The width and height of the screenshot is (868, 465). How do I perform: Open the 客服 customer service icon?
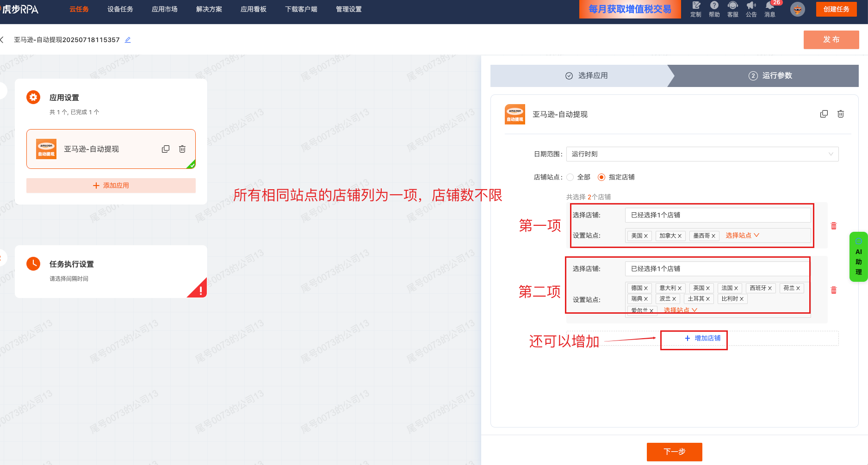coord(733,9)
